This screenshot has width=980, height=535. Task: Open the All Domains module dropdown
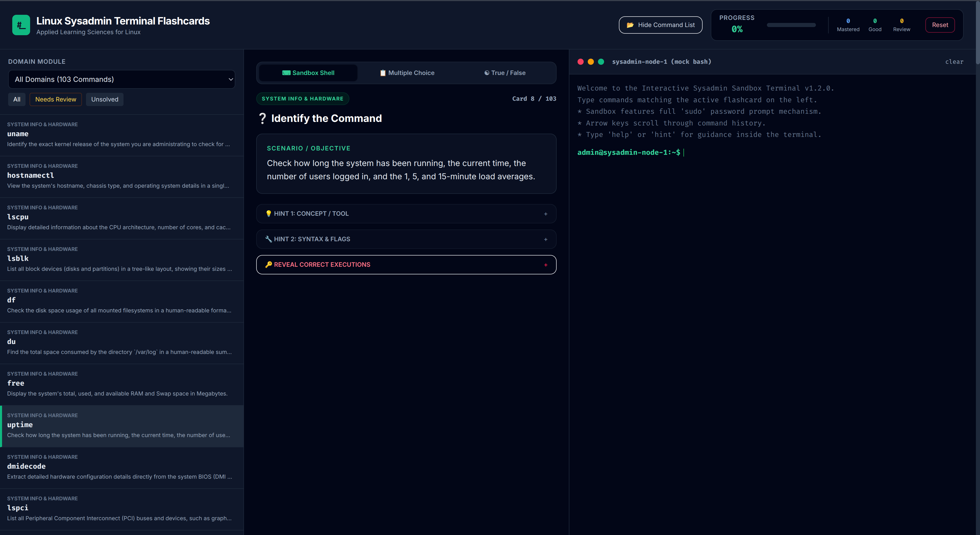coord(122,80)
